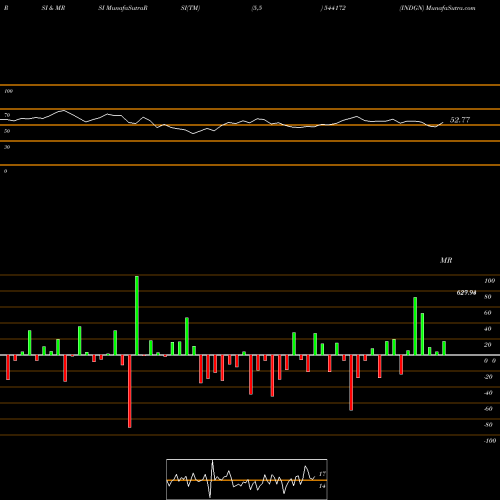The width and height of the screenshot is (500, 500).
Task: Click the RSI axis label 30
Action: (7, 147)
